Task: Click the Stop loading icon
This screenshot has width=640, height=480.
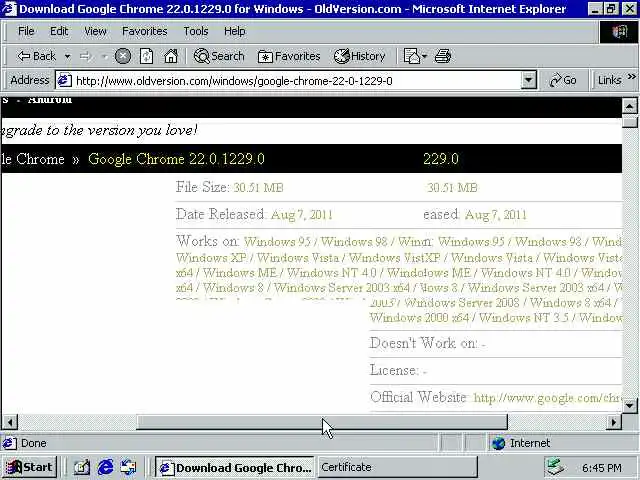Action: click(x=122, y=56)
